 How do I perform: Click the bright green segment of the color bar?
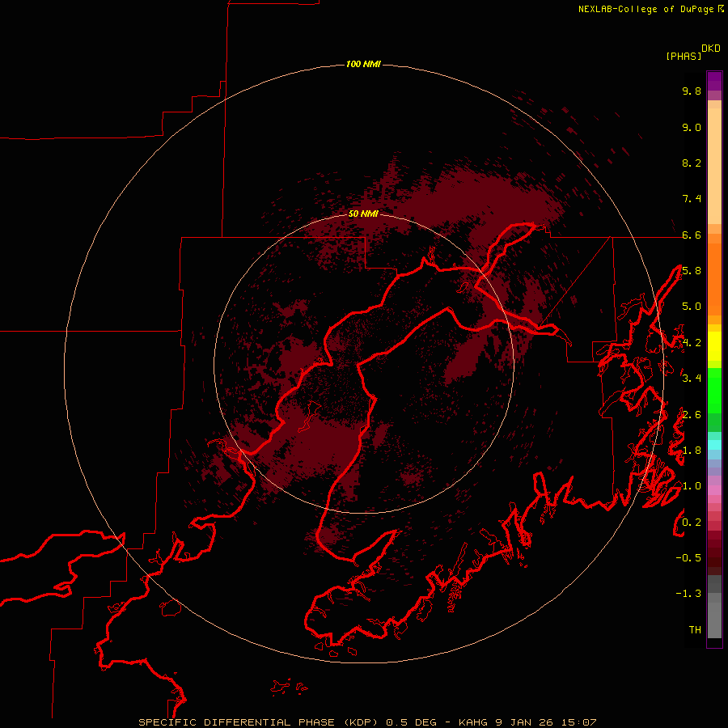pyautogui.click(x=714, y=390)
